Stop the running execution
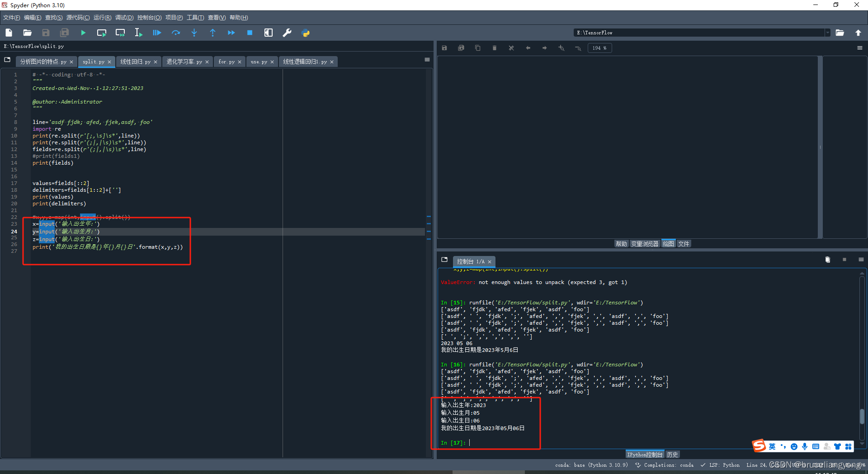 250,33
